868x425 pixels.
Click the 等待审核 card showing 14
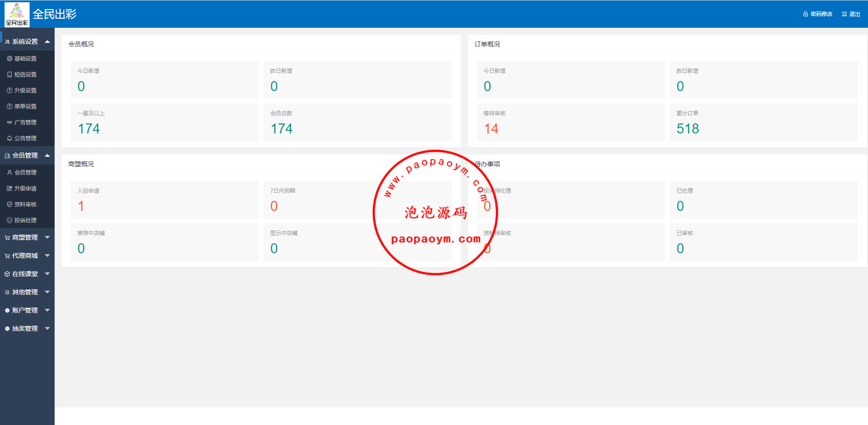[570, 123]
